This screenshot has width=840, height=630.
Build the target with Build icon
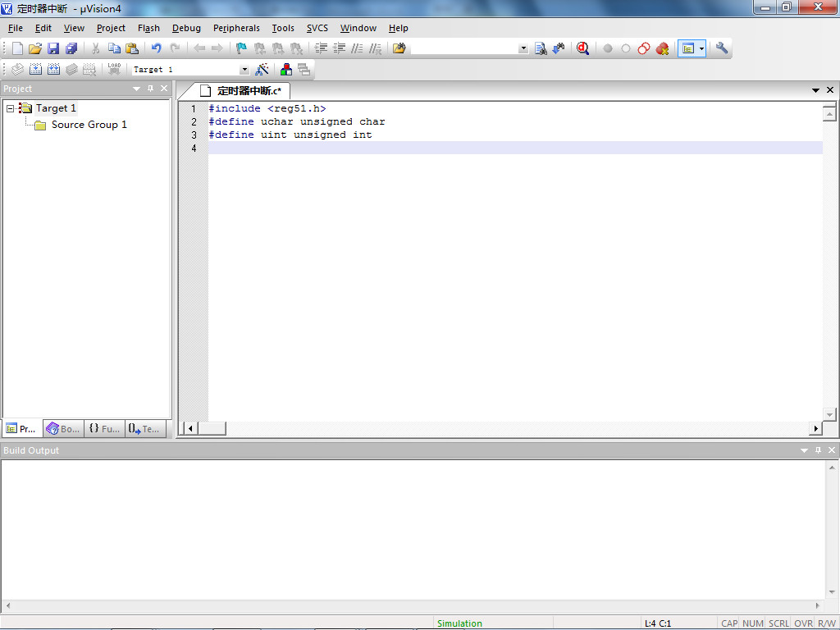click(x=35, y=69)
